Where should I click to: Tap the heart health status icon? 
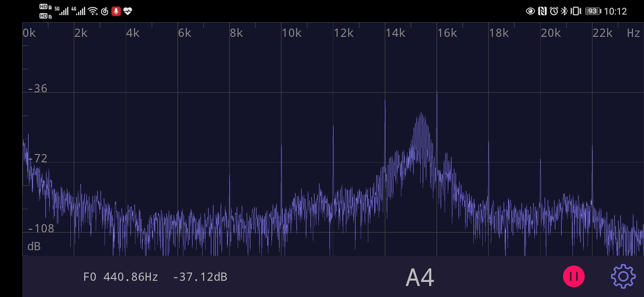click(128, 11)
